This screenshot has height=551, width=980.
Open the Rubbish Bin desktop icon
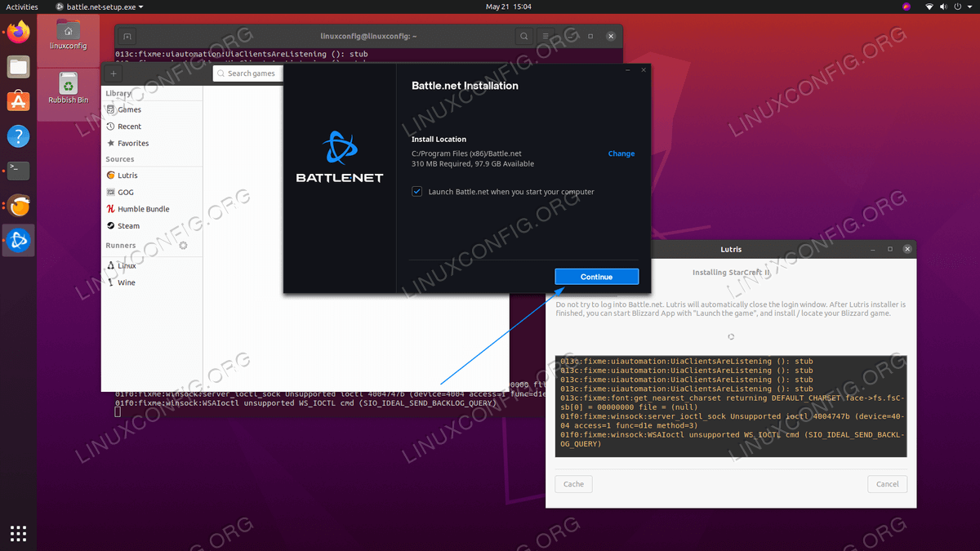(x=69, y=88)
